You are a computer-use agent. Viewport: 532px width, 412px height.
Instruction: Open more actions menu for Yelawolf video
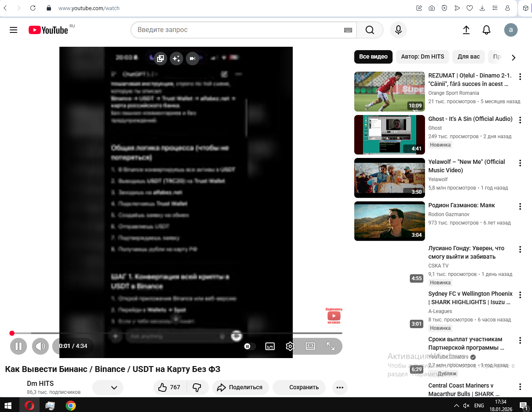pyautogui.click(x=520, y=163)
